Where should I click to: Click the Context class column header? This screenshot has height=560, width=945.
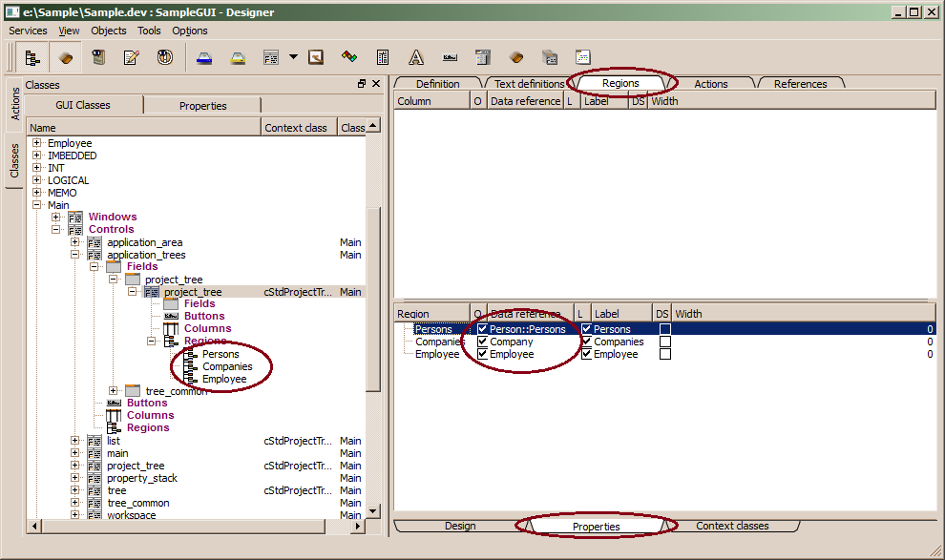click(x=298, y=128)
